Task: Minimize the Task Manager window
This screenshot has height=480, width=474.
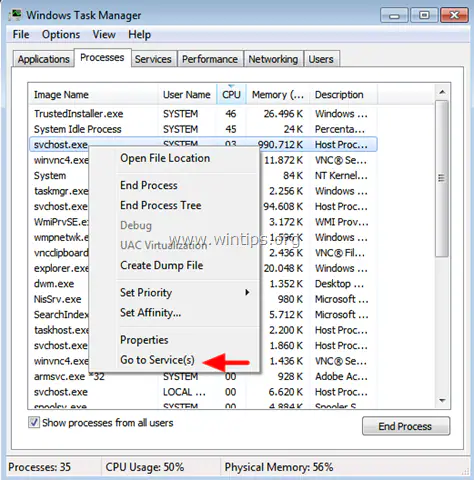Action: click(x=394, y=15)
